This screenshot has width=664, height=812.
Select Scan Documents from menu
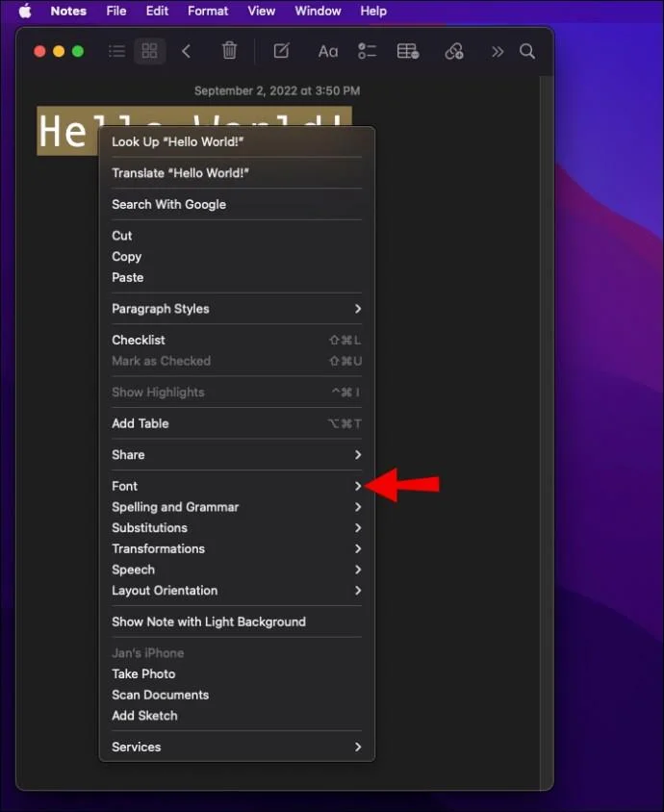237,695
